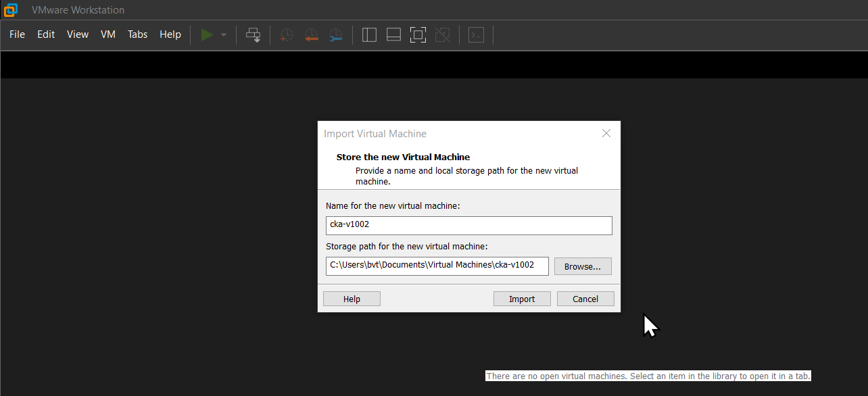Expand the power options dropdown arrow

(224, 34)
